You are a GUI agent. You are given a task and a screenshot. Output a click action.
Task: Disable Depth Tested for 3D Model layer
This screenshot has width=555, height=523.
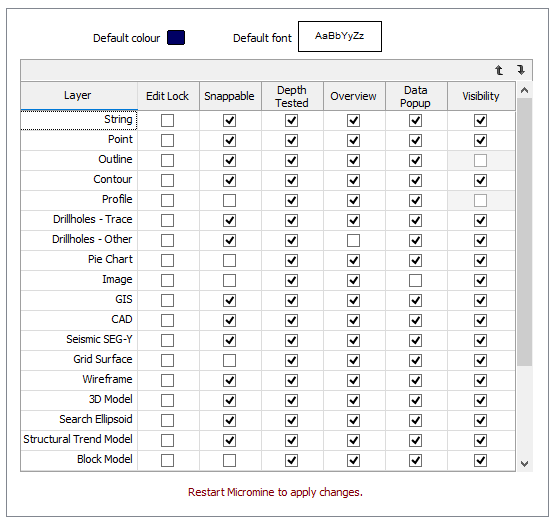291,401
